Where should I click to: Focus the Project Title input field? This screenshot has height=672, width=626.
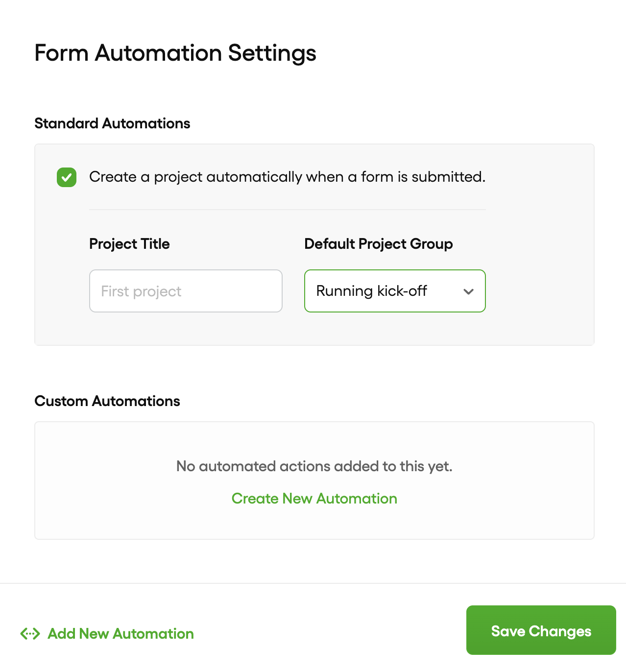point(186,291)
